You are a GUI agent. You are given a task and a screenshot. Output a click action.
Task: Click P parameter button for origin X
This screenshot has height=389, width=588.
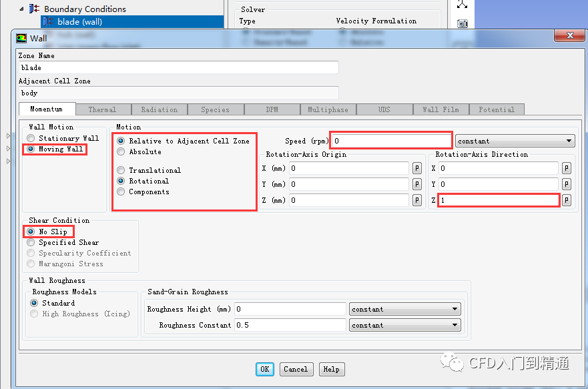(x=416, y=168)
